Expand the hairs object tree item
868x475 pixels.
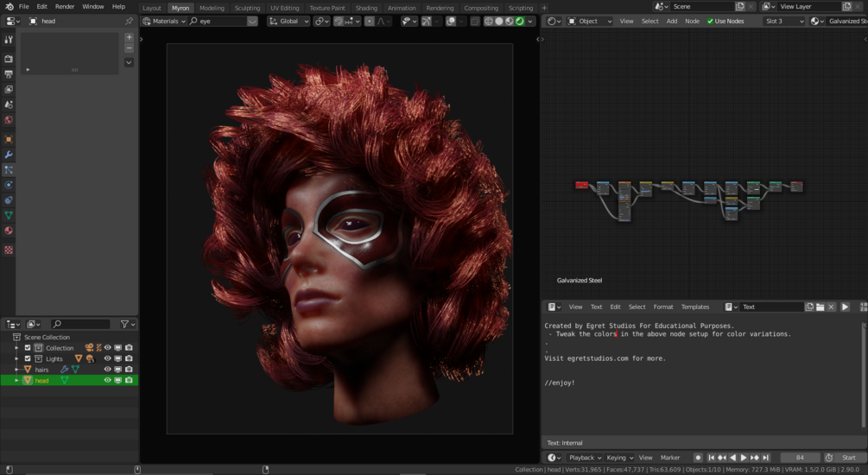tap(16, 370)
